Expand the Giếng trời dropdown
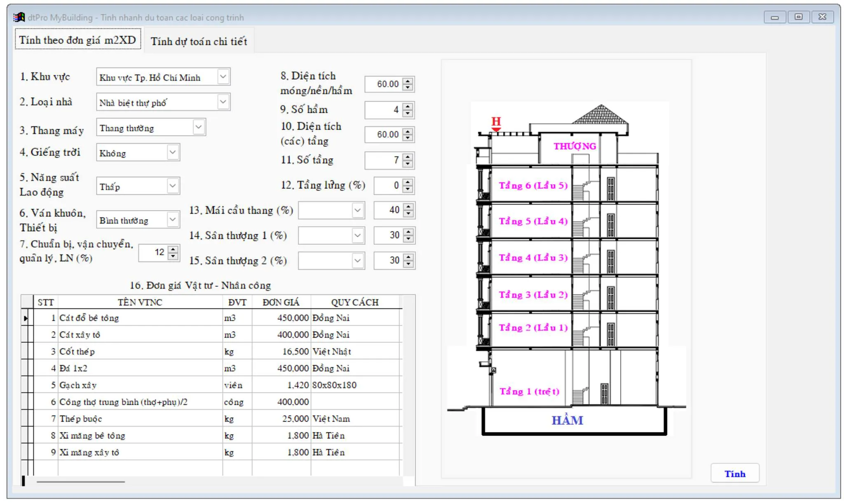The height and width of the screenshot is (504, 844). coord(173,152)
